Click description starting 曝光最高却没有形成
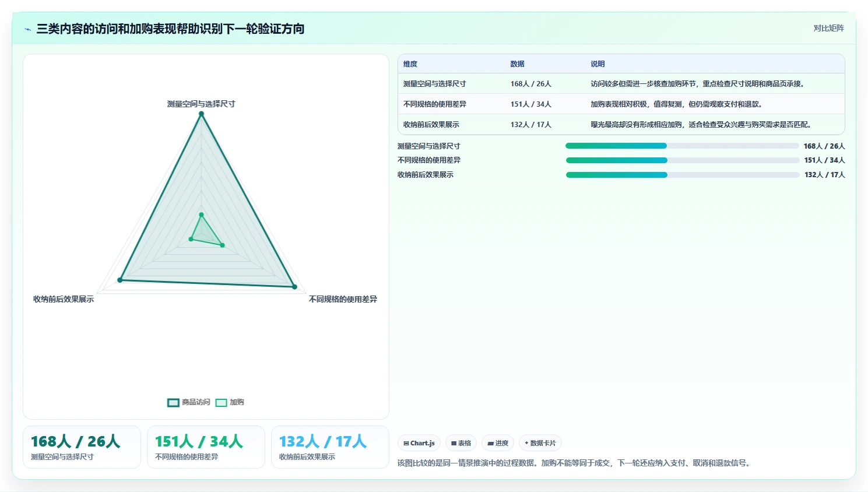 tap(701, 125)
